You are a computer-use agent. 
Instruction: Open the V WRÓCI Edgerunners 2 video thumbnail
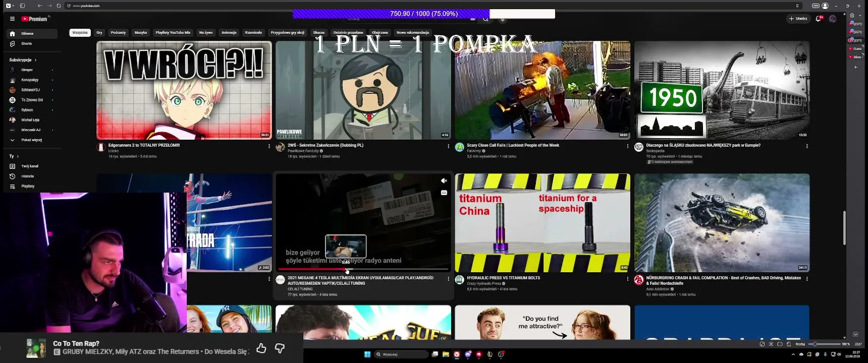coord(184,90)
